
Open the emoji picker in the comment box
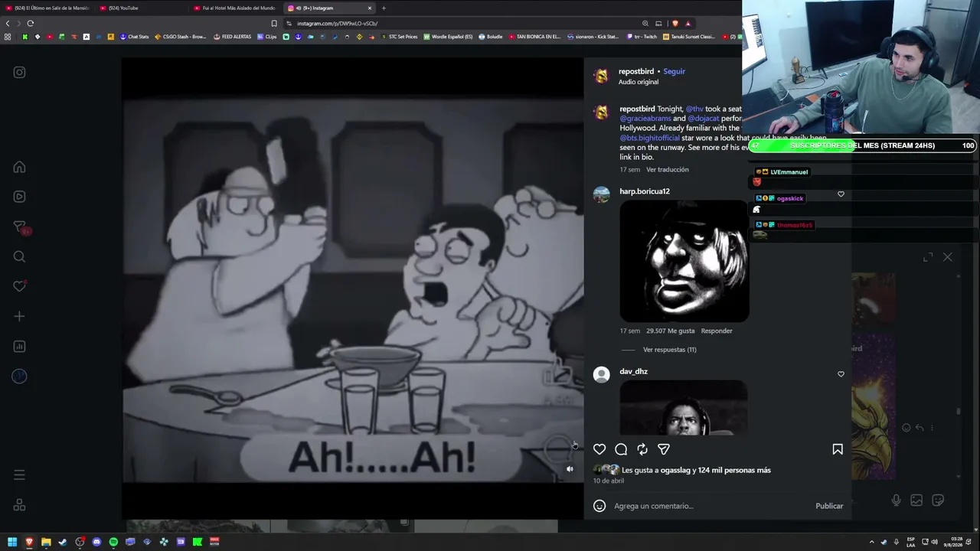click(x=599, y=506)
